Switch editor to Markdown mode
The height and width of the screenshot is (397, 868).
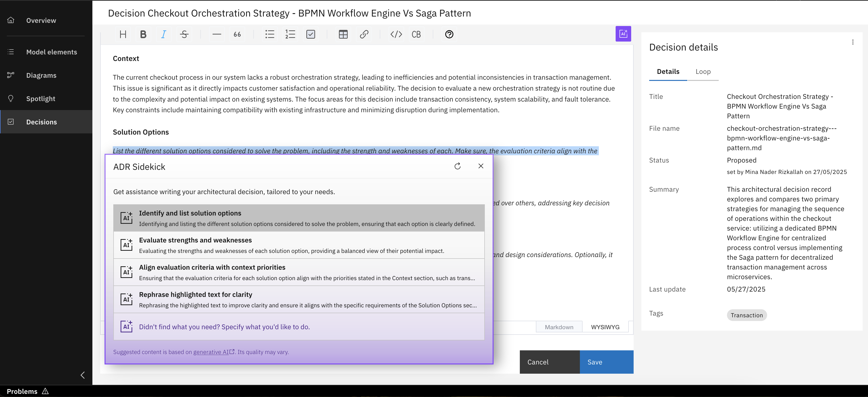tap(559, 327)
